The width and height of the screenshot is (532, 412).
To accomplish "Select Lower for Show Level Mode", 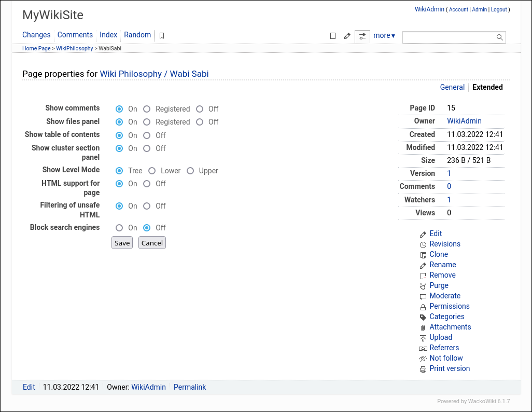I will tap(152, 170).
